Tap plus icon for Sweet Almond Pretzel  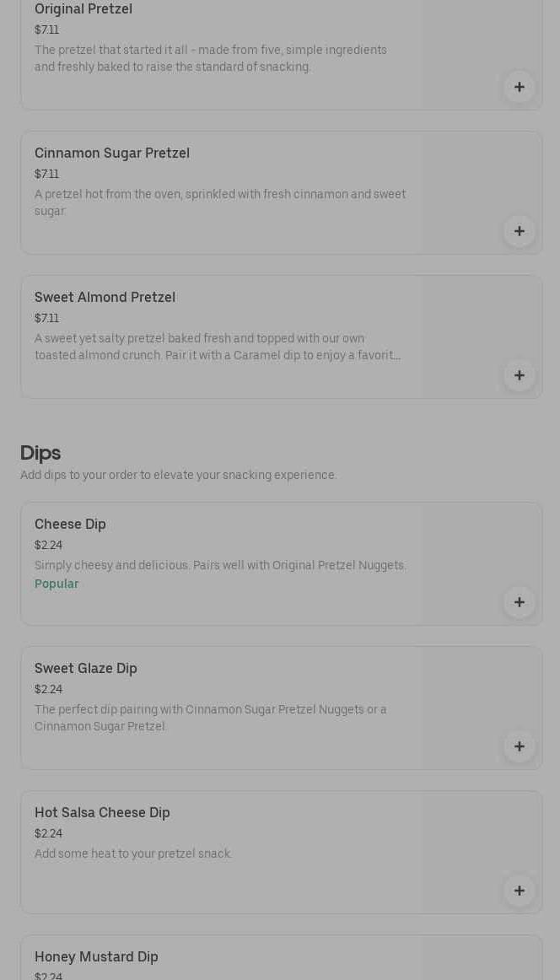pos(519,375)
